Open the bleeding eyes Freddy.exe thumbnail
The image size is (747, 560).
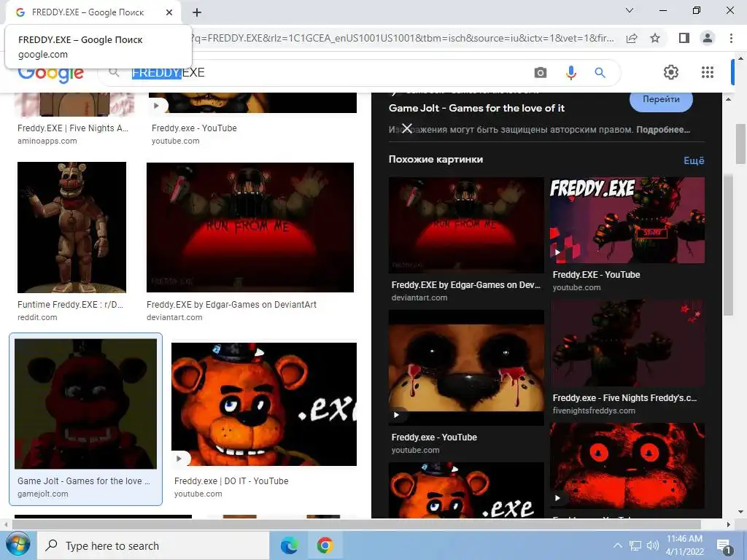point(466,367)
